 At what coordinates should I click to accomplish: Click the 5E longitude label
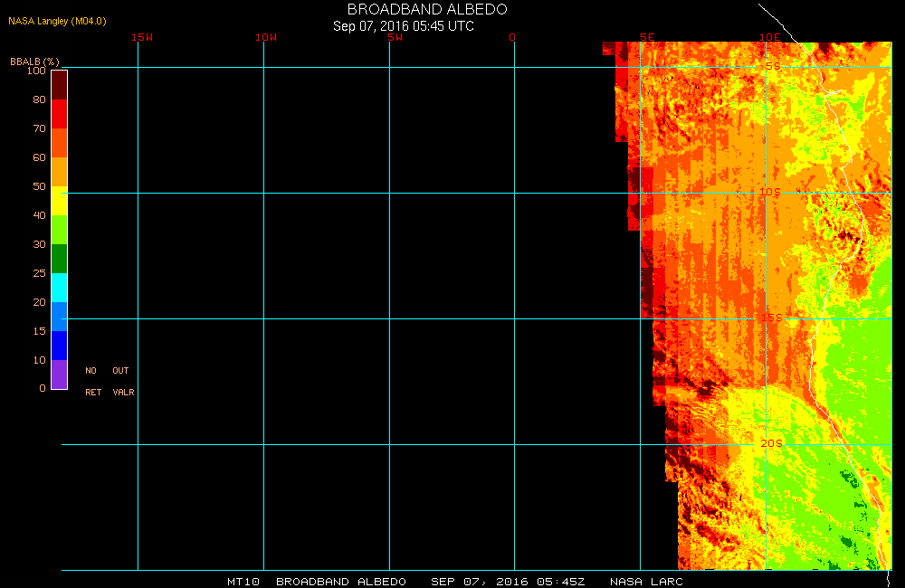point(647,37)
